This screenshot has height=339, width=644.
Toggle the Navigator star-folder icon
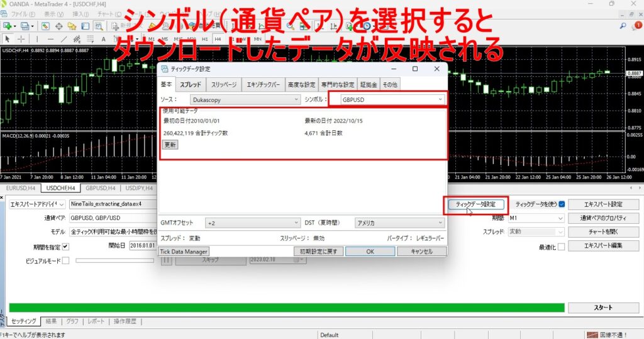[72, 26]
